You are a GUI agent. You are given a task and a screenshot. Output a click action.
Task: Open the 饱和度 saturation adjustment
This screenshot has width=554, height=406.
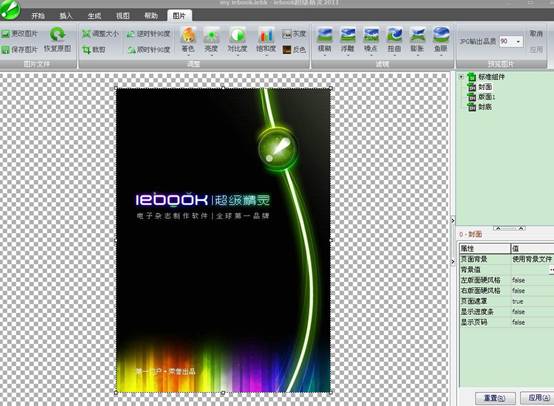[x=266, y=40]
